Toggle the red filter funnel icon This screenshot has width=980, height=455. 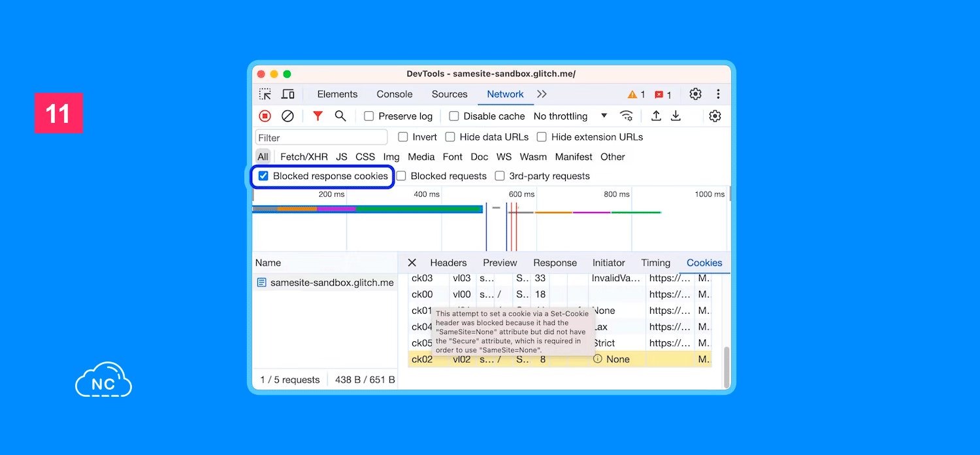click(x=318, y=116)
